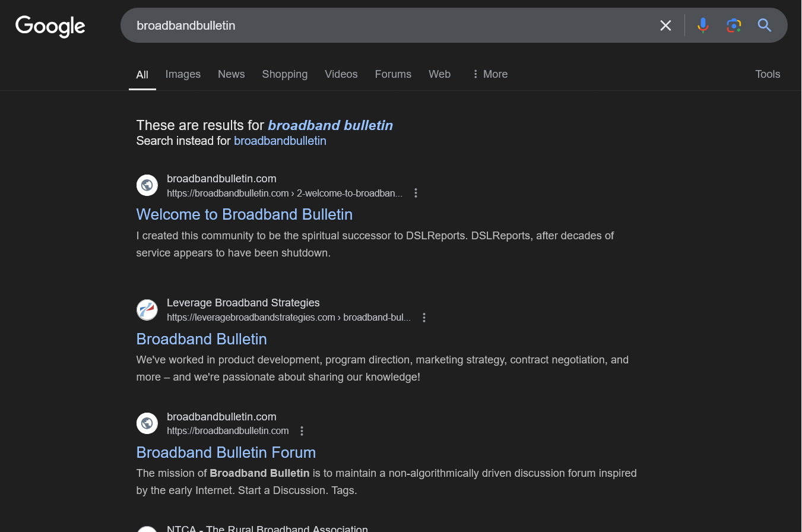Open options menu for Welcome to Broadband Bulletin result
Image resolution: width=802 pixels, height=532 pixels.
tap(416, 193)
